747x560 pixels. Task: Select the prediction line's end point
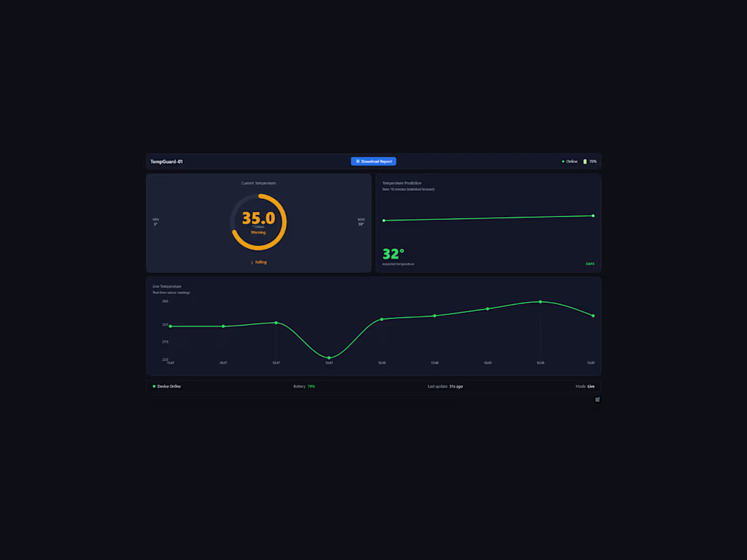point(593,216)
